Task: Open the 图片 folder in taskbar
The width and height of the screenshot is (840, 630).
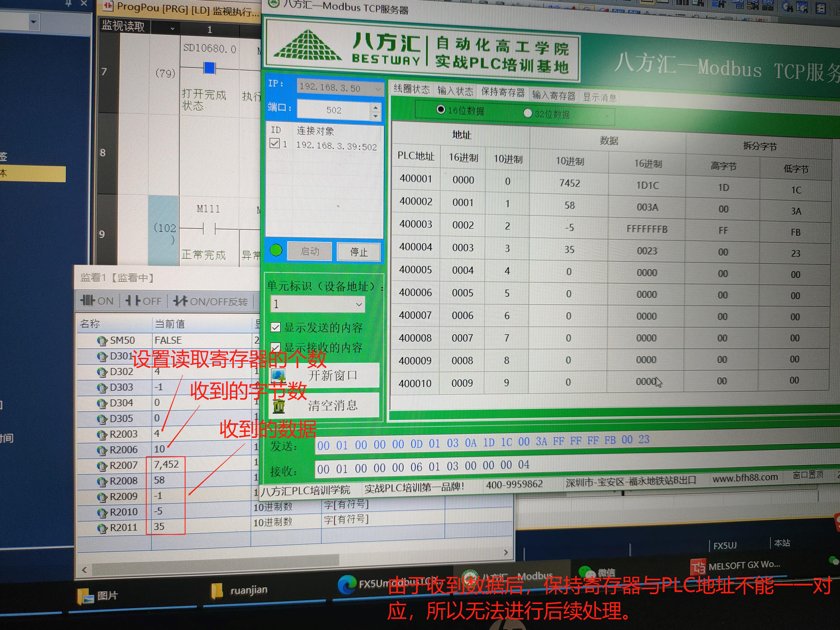Action: click(x=85, y=596)
